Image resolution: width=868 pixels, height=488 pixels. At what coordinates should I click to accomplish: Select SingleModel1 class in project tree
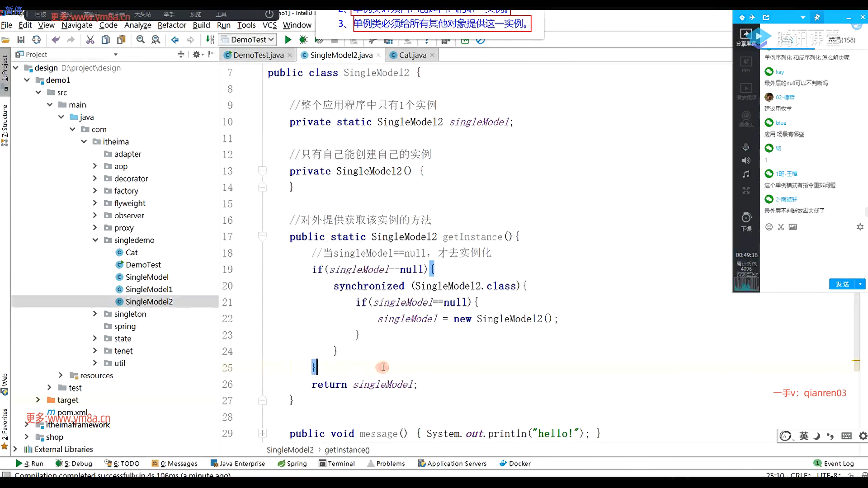pyautogui.click(x=149, y=289)
